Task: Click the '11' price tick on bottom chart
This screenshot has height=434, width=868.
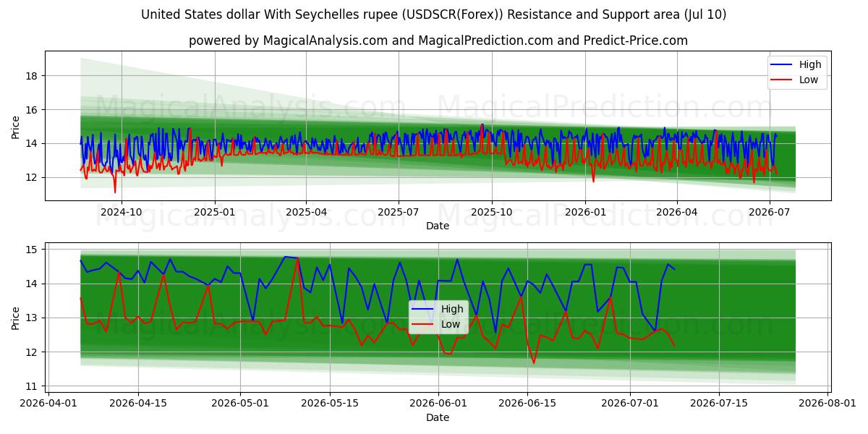Action: [x=33, y=386]
